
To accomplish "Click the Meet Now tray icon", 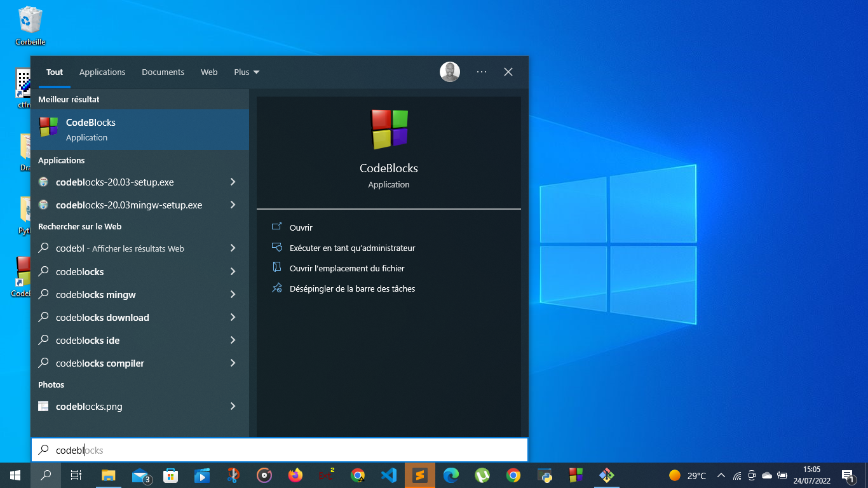I will (752, 475).
